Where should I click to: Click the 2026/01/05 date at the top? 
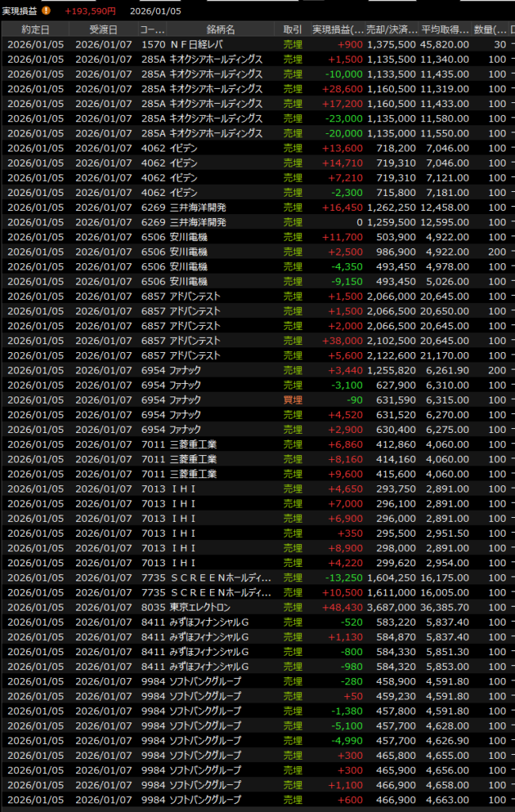pos(157,11)
